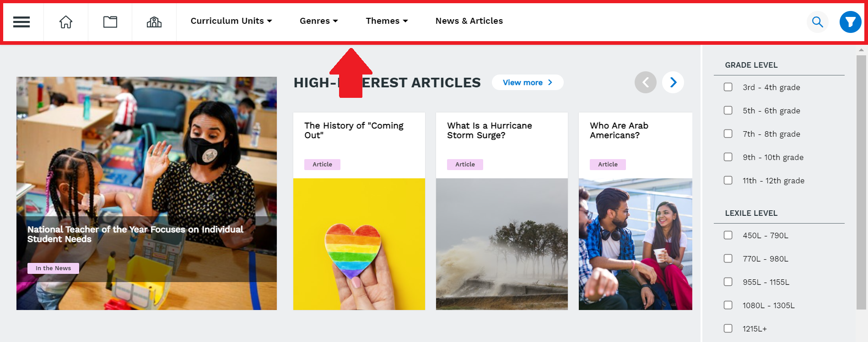Screen dimensions: 868x342
Task: Click the View more link
Action: coord(528,82)
